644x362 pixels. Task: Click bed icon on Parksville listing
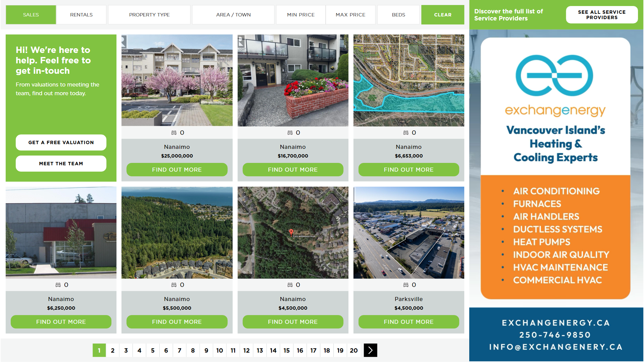[x=406, y=285]
